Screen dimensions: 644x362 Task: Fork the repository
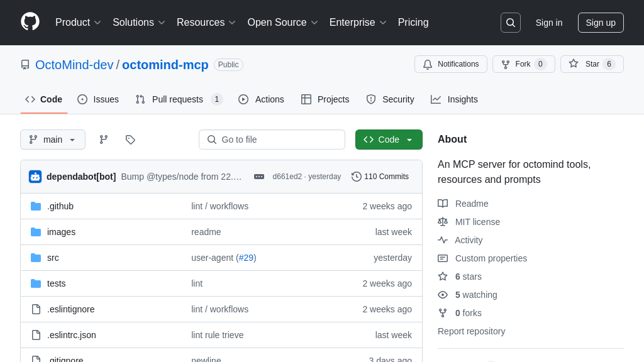coord(524,64)
